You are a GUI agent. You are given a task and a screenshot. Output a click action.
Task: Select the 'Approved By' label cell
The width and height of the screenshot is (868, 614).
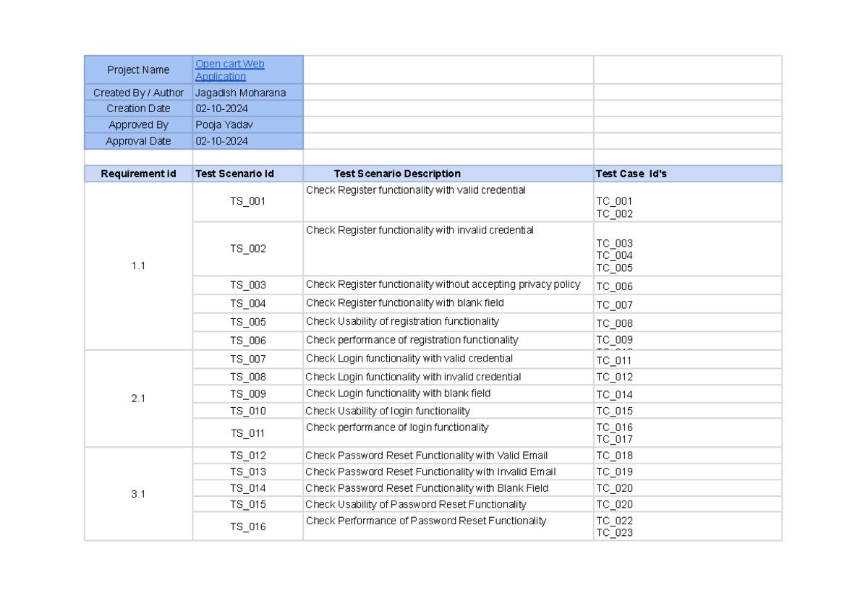pos(138,124)
